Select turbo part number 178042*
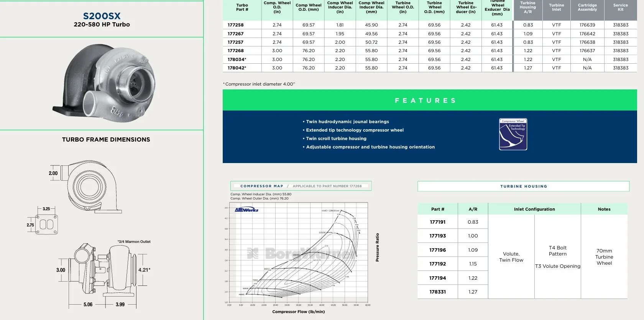 point(237,68)
